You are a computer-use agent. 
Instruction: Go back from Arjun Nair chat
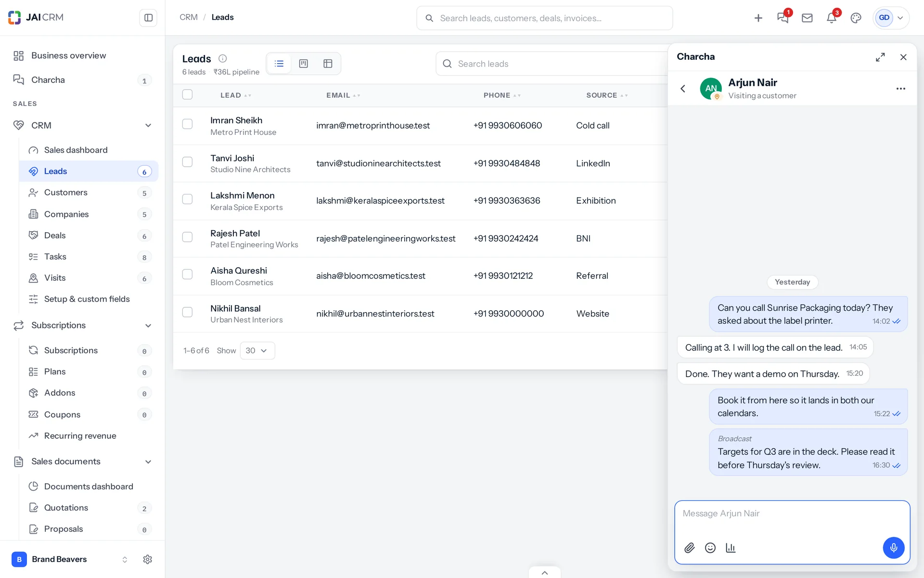(682, 88)
